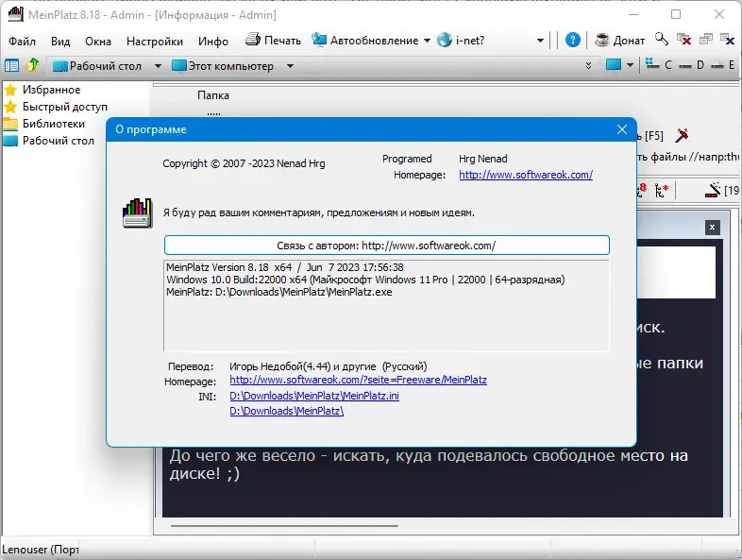Click the Донат coffee cup button
Viewport: 742px width, 560px height.
(x=619, y=41)
